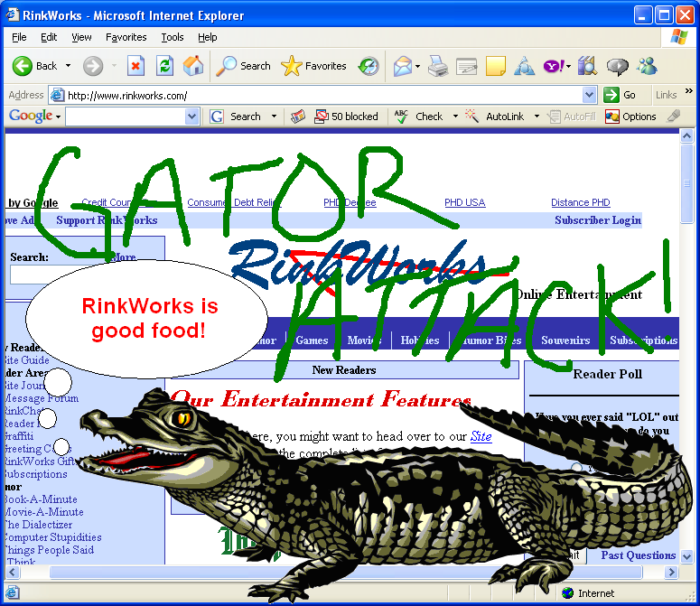Expand the AutoLink dropdown arrow
The image size is (700, 606).
tap(537, 117)
